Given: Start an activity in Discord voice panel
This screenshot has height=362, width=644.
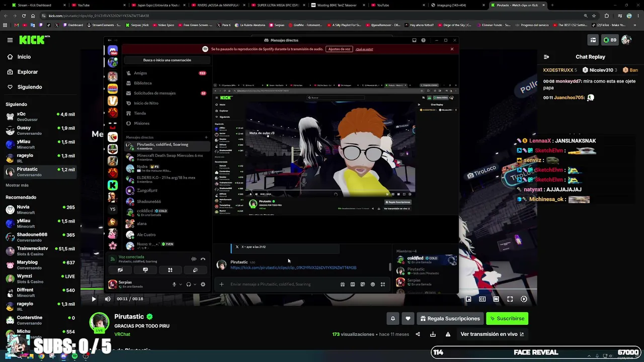Looking at the screenshot, I should [x=170, y=270].
